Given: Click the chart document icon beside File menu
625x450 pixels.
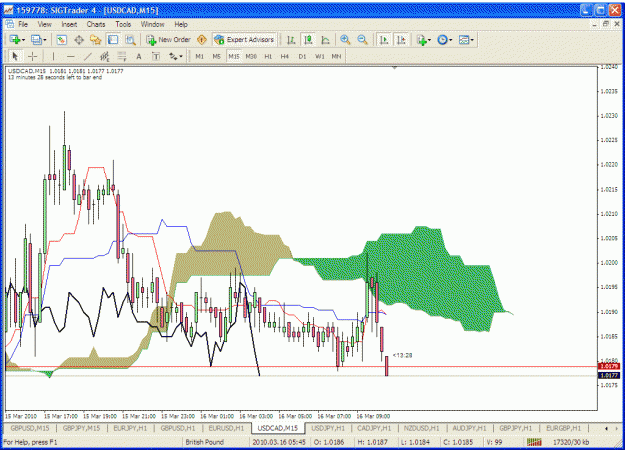Looking at the screenshot, I should 10,24.
